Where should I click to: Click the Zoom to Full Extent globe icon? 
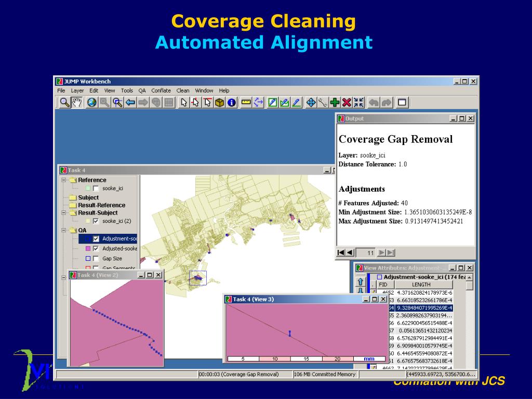click(92, 102)
